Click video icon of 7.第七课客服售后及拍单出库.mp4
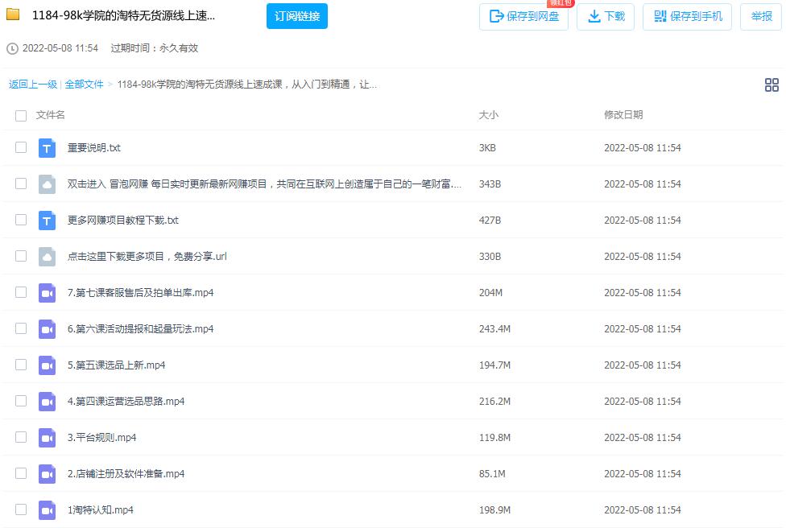Screen dimensions: 786x532 [48, 292]
